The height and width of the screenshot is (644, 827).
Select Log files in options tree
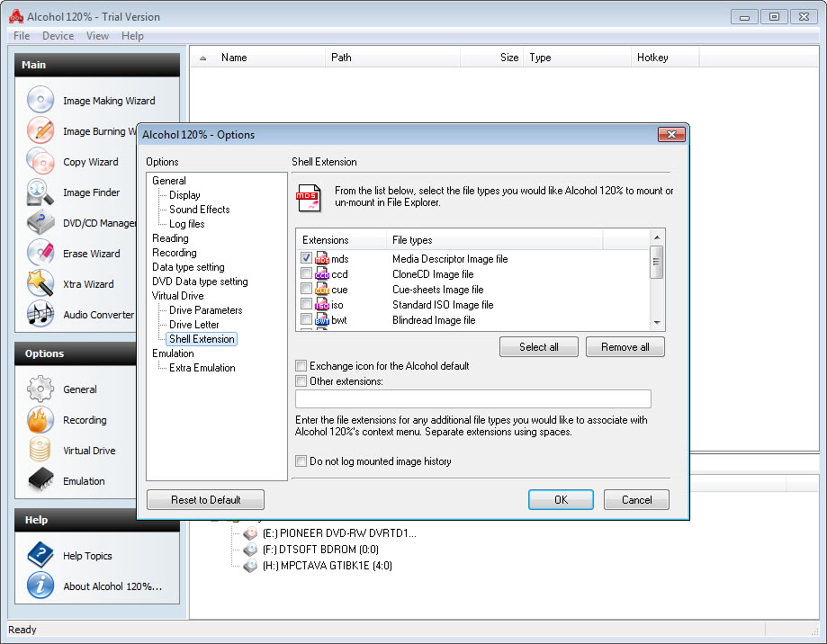click(x=186, y=223)
